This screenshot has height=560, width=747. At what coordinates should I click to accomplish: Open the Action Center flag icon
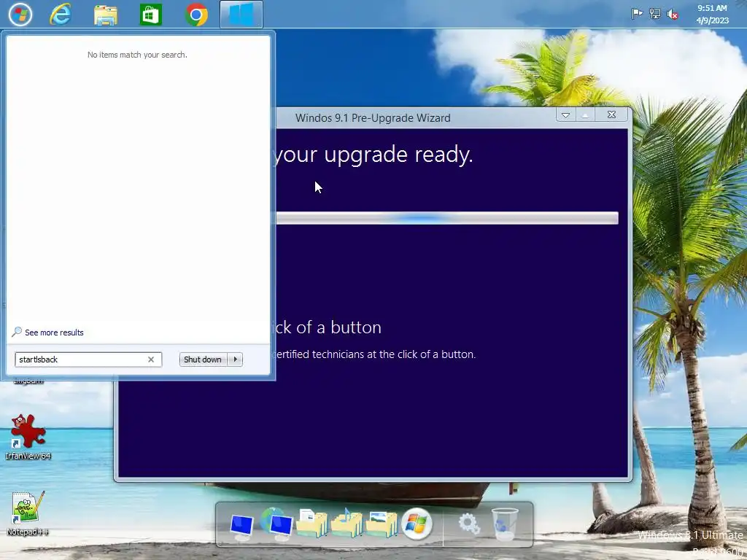click(637, 14)
